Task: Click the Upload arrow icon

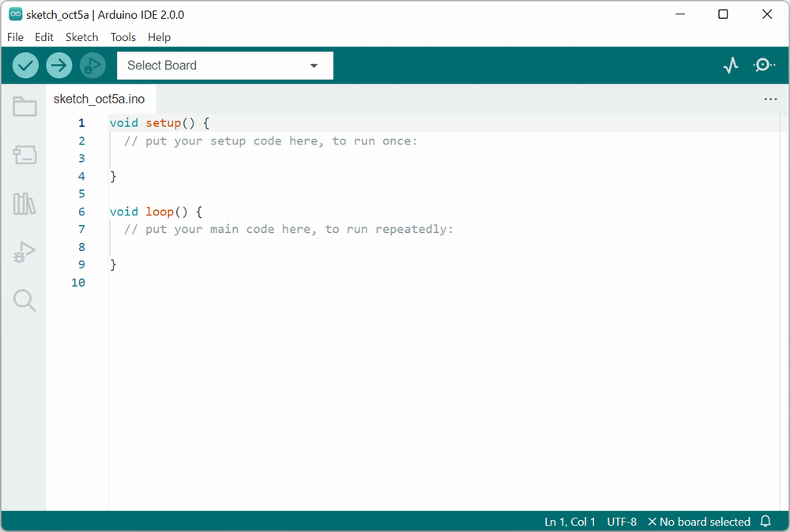Action: [x=58, y=65]
